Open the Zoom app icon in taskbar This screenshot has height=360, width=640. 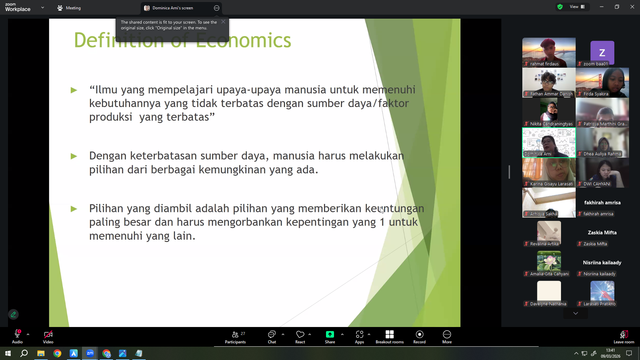(90, 353)
